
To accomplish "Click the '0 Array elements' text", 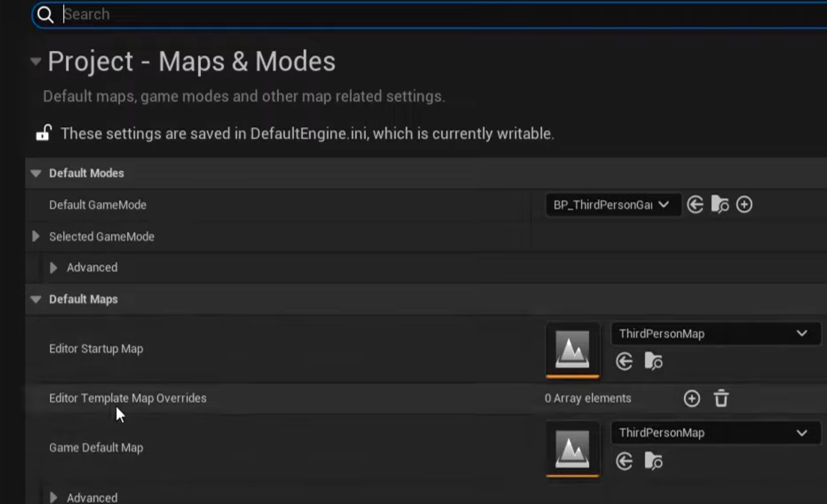I will pyautogui.click(x=588, y=398).
